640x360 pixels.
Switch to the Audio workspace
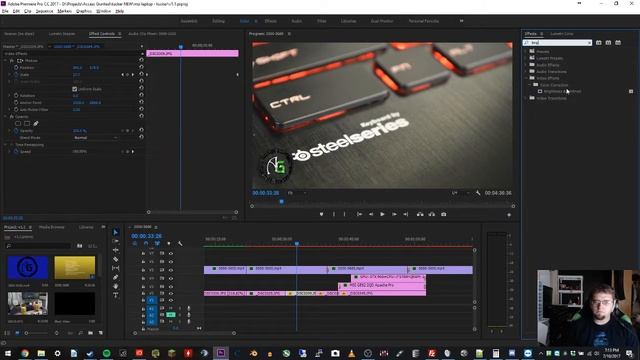click(x=297, y=21)
